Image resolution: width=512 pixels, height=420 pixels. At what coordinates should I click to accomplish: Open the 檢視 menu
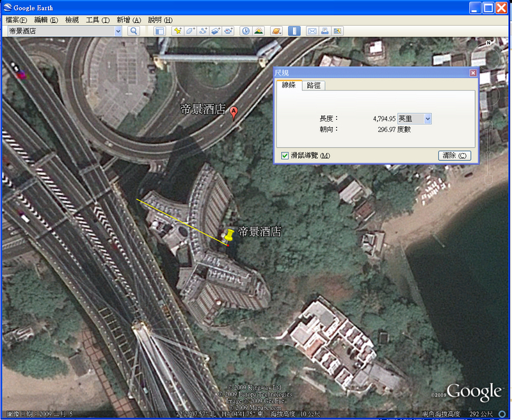click(x=72, y=20)
